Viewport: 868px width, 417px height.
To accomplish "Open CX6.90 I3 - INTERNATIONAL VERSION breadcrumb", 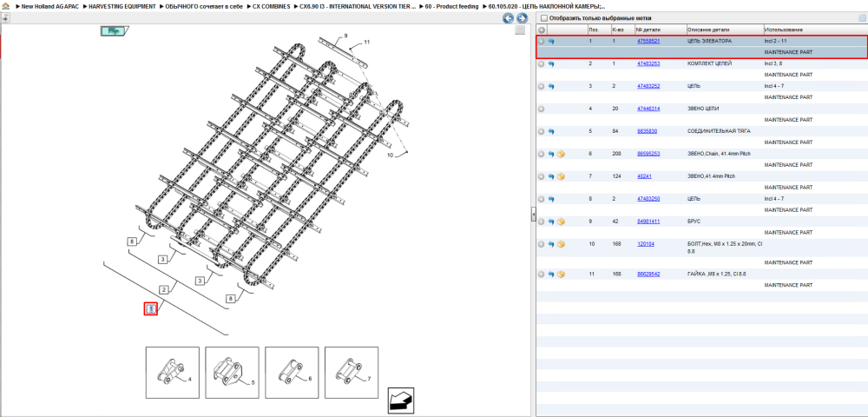I will click(358, 6).
